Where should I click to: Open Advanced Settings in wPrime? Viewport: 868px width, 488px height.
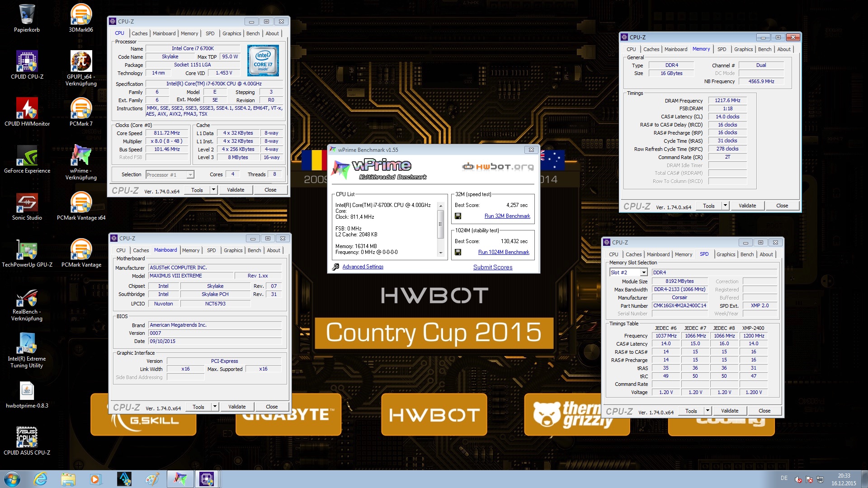(363, 267)
